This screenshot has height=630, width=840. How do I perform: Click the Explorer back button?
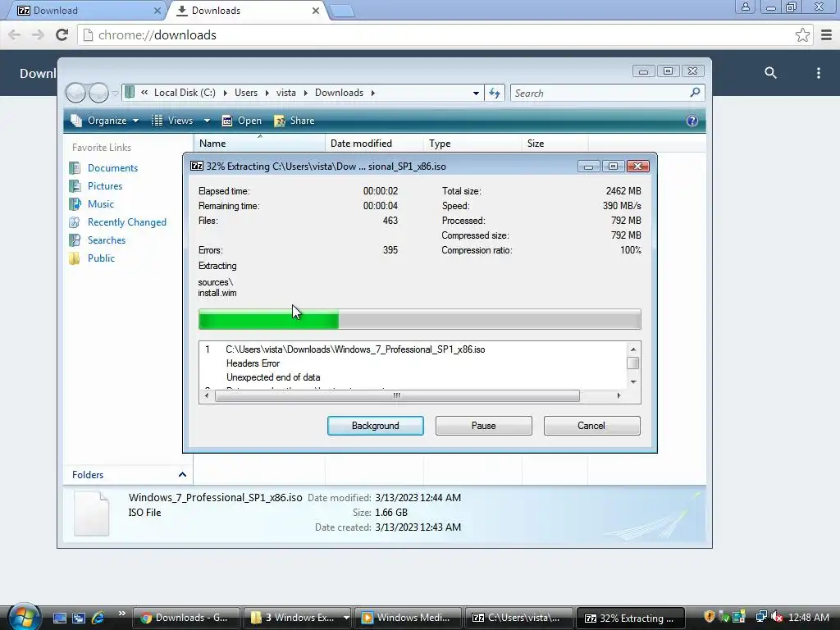pos(75,93)
